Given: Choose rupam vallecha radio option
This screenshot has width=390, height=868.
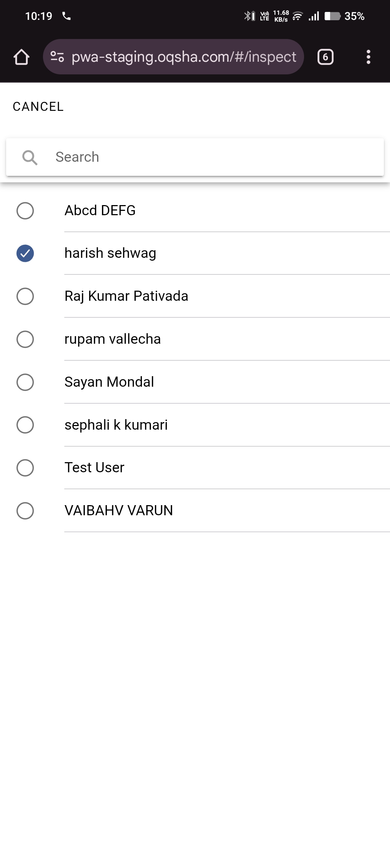Looking at the screenshot, I should click(25, 339).
